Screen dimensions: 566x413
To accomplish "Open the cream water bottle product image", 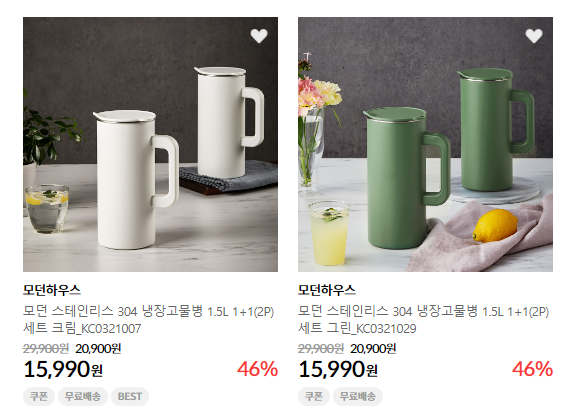I will [x=151, y=144].
